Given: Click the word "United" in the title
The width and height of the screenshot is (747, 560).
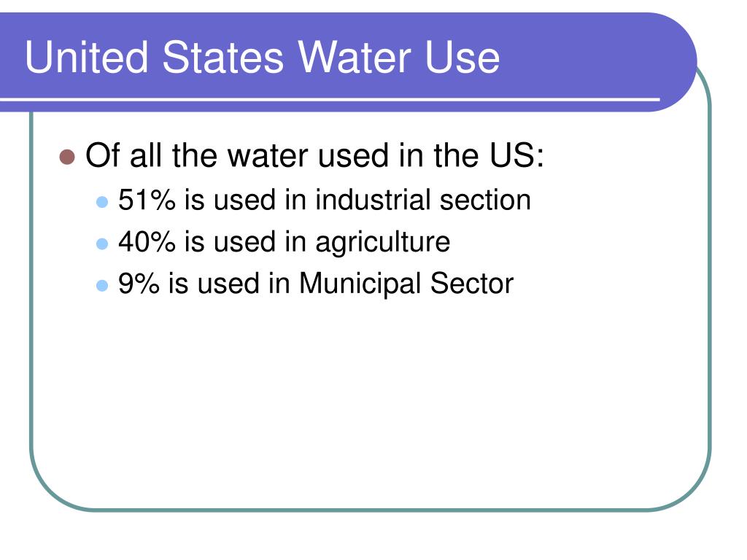Looking at the screenshot, I should [x=87, y=57].
